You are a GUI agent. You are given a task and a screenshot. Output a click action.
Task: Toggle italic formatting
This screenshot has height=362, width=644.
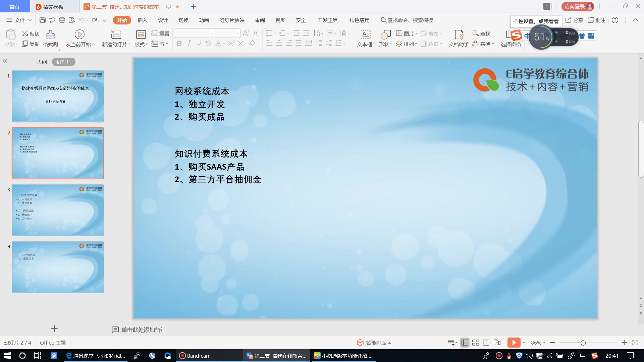189,43
